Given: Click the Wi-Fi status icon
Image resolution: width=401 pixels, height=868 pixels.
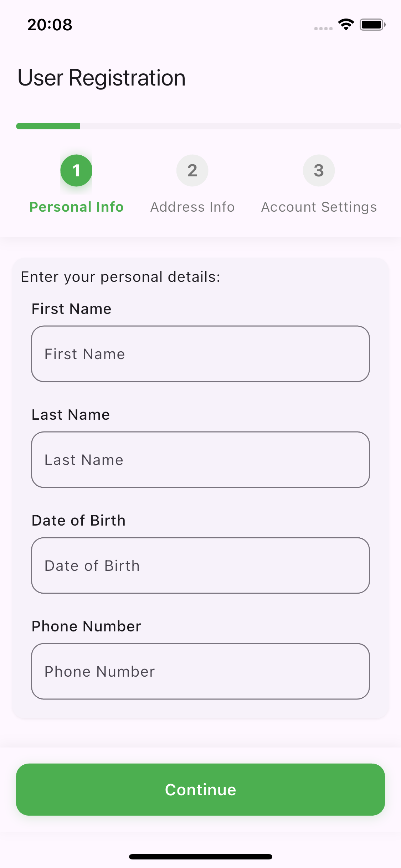Looking at the screenshot, I should tap(346, 25).
